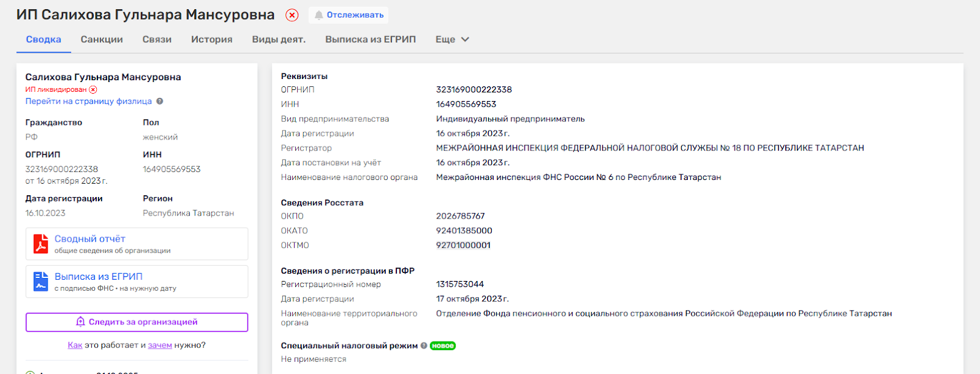The height and width of the screenshot is (374, 980).
Task: Click the blue document icon of Выписка из ЕГРИП
Action: 40,281
